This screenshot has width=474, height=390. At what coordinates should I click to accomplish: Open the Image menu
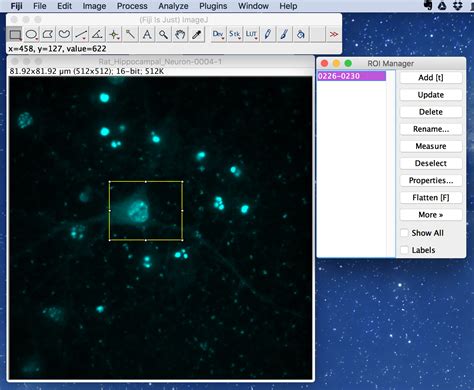[94, 6]
